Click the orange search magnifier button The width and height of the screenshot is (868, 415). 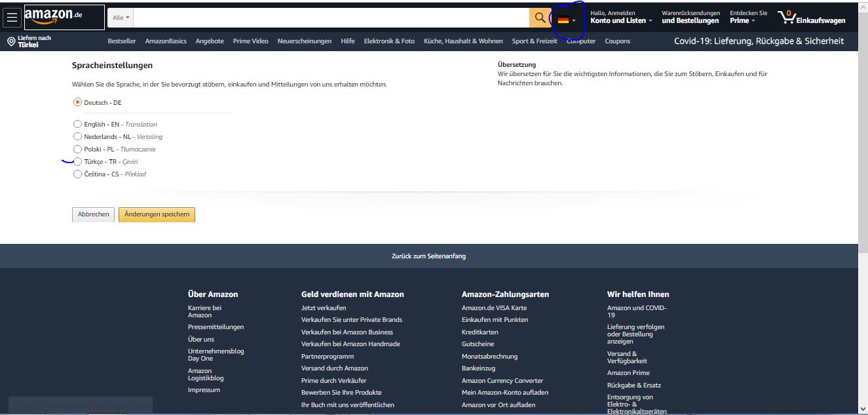[x=540, y=18]
